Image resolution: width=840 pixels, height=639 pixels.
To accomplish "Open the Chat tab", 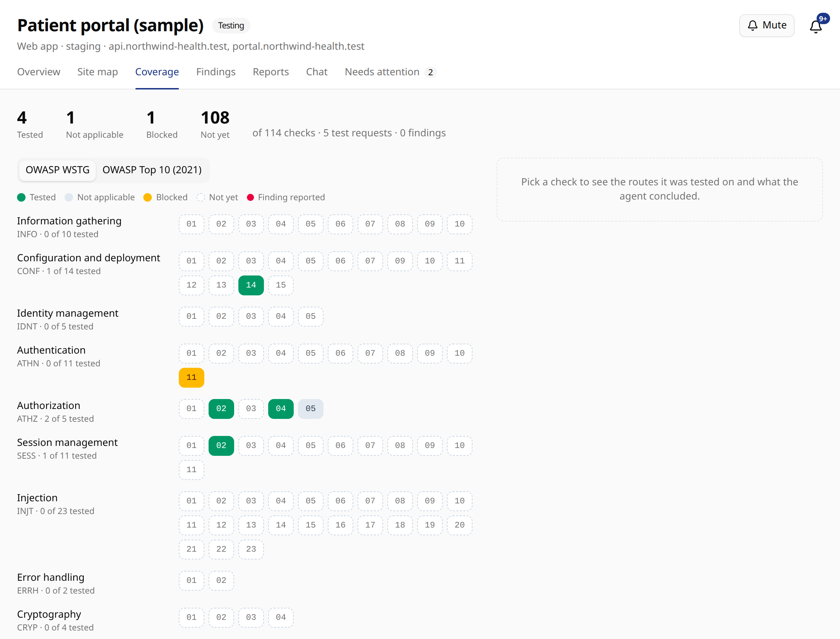I will click(x=317, y=72).
